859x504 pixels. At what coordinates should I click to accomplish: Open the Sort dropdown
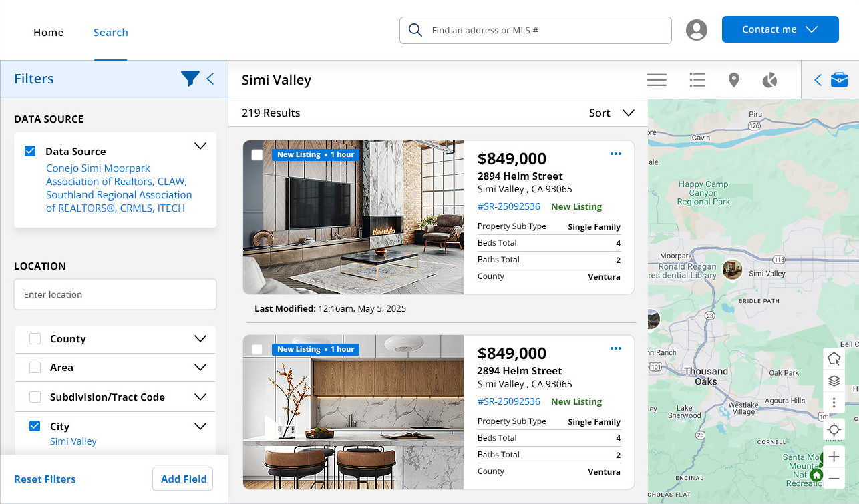click(x=611, y=113)
